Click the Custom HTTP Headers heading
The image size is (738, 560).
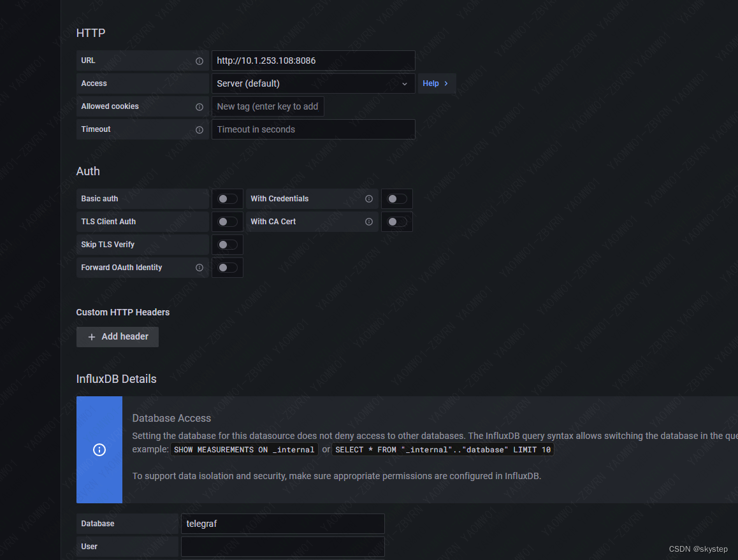(123, 312)
